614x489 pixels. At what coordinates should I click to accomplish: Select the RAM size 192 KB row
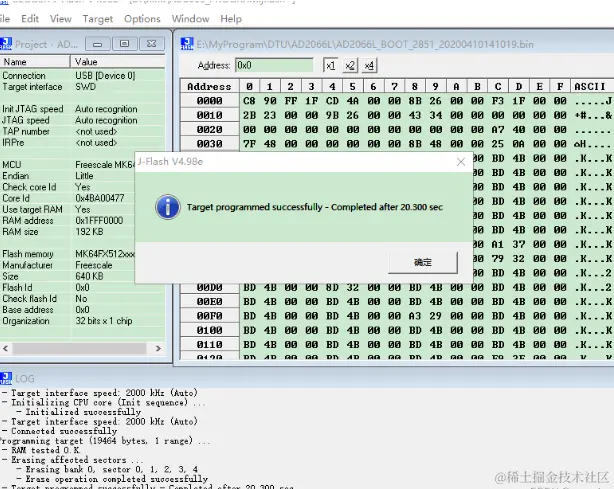click(x=67, y=232)
